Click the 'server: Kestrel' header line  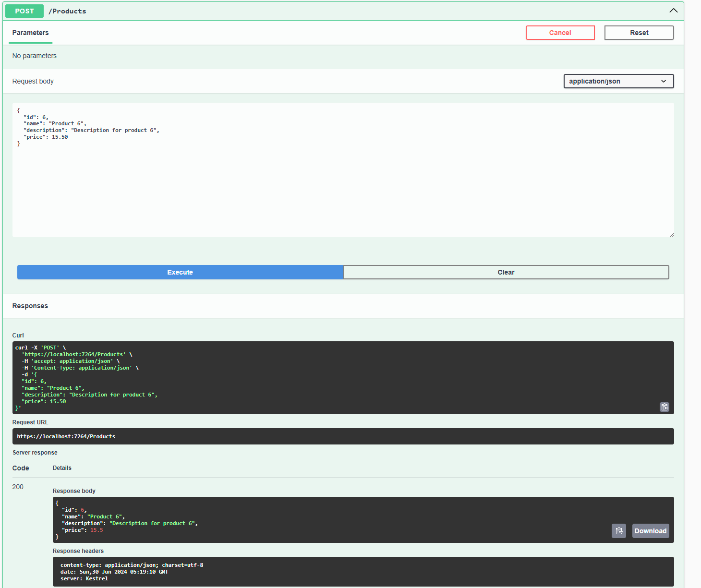(84, 578)
